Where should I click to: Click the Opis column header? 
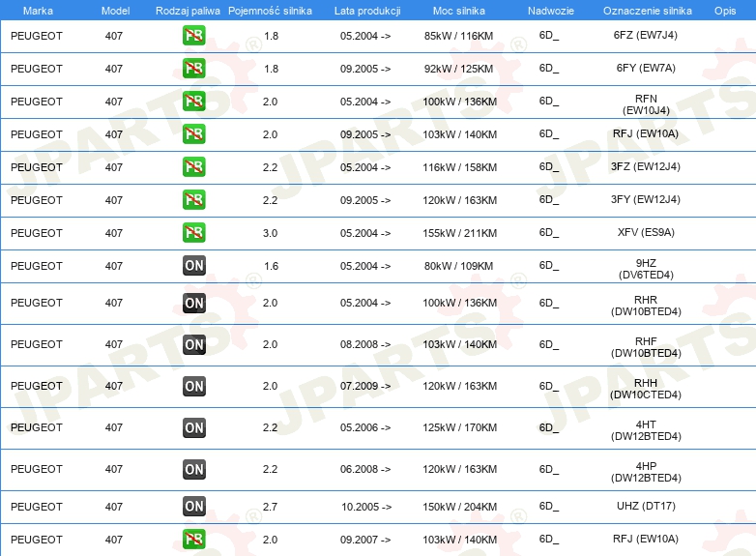725,11
